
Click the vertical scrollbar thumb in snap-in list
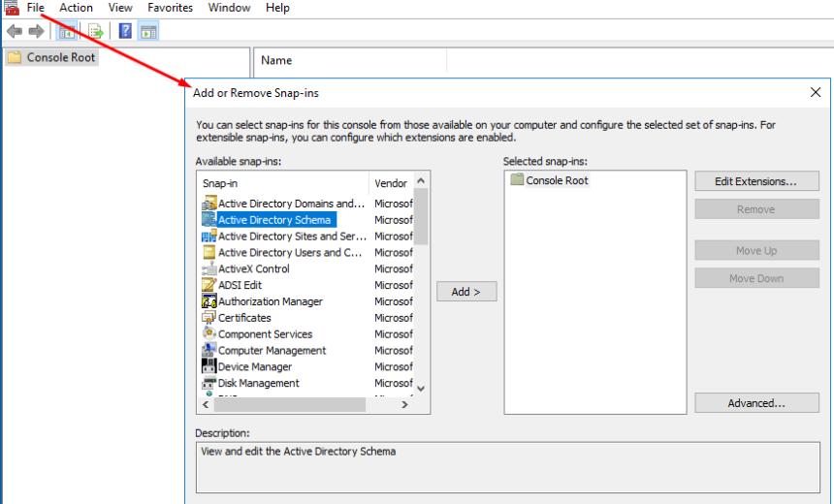coord(421,216)
